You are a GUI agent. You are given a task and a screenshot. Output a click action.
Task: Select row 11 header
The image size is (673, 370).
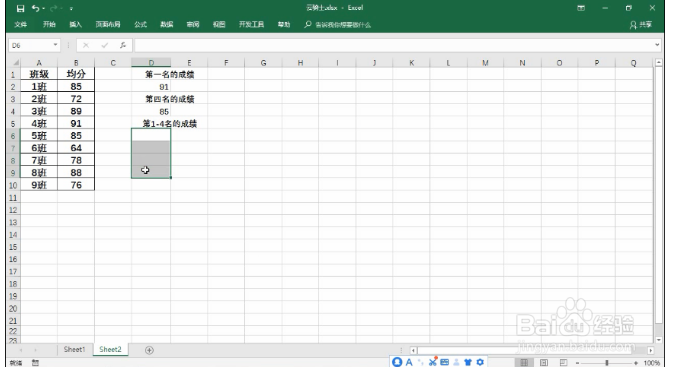13,197
